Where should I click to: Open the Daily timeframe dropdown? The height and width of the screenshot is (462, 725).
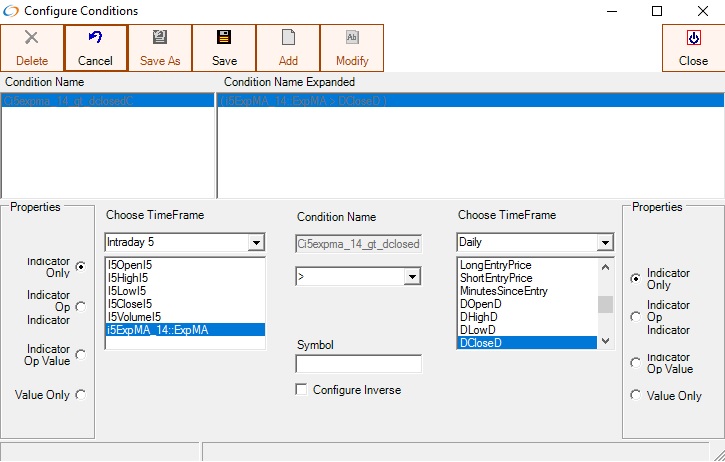[x=604, y=243]
